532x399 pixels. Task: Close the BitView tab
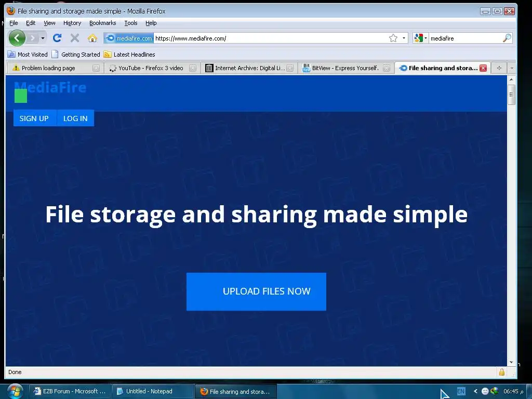387,68
